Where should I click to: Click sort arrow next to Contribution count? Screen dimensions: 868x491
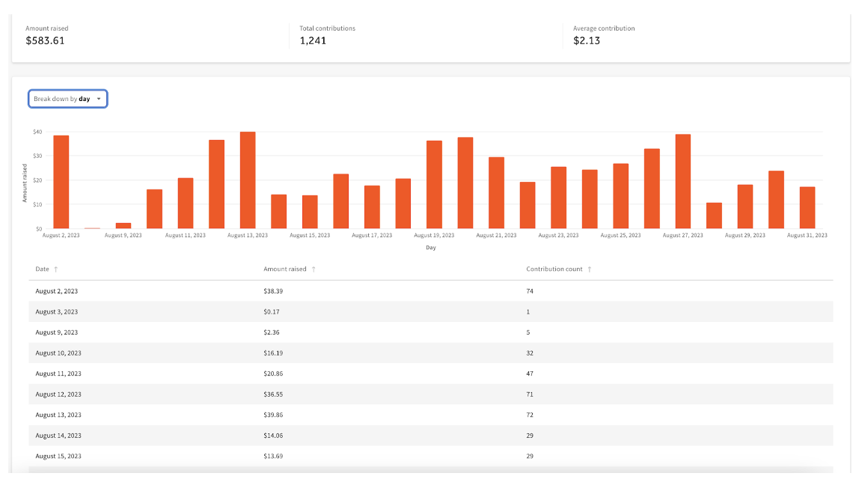590,269
